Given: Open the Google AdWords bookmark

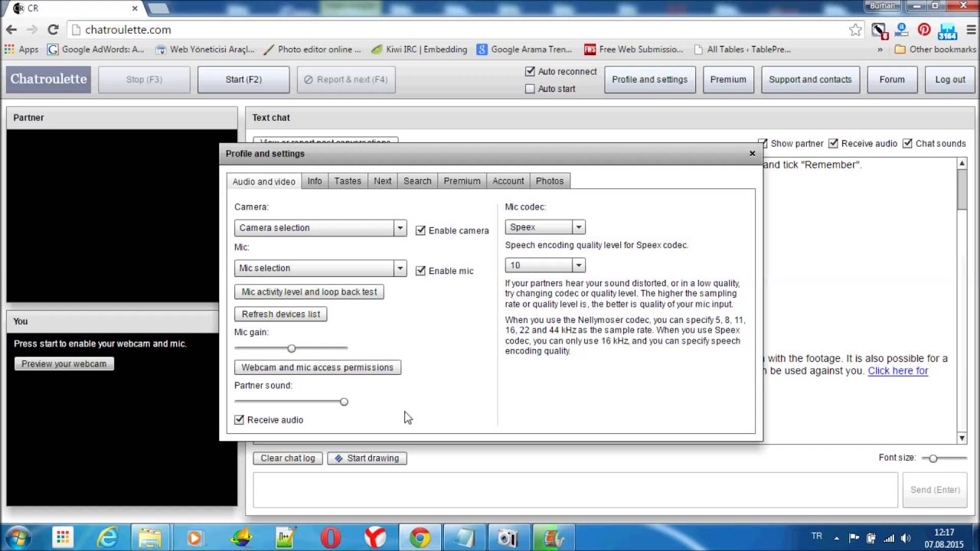Looking at the screenshot, I should coord(96,49).
